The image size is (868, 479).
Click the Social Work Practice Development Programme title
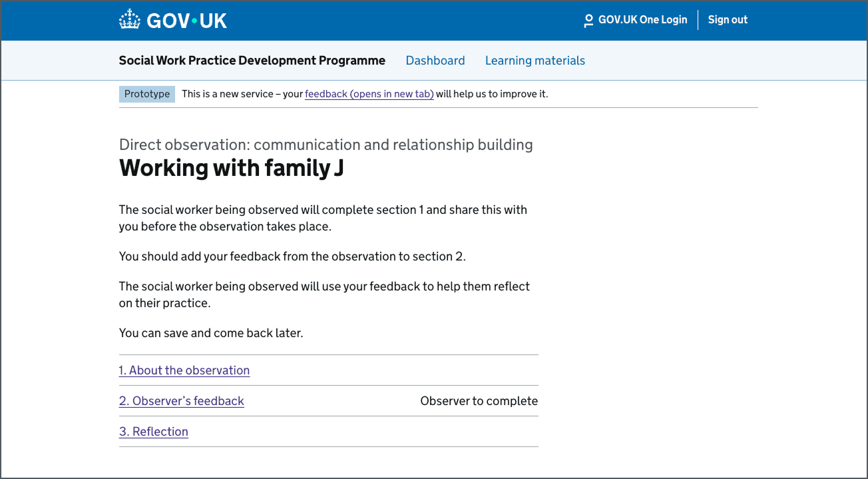click(252, 60)
